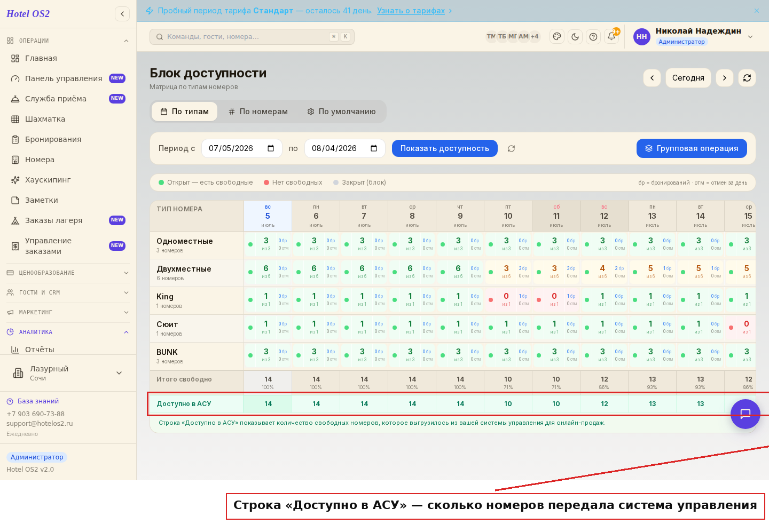Image resolution: width=769 pixels, height=532 pixels.
Task: Toggle dark mode moon icon
Action: pyautogui.click(x=575, y=36)
